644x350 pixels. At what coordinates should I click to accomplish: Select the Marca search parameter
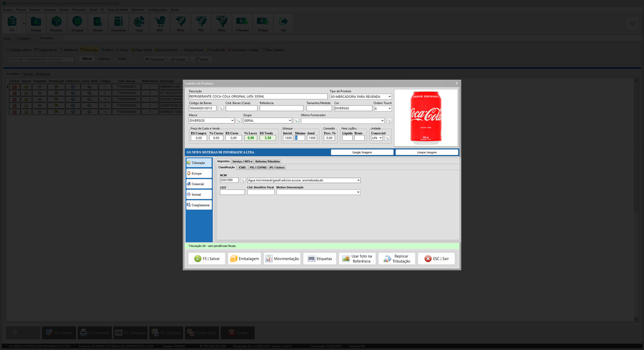[x=107, y=50]
